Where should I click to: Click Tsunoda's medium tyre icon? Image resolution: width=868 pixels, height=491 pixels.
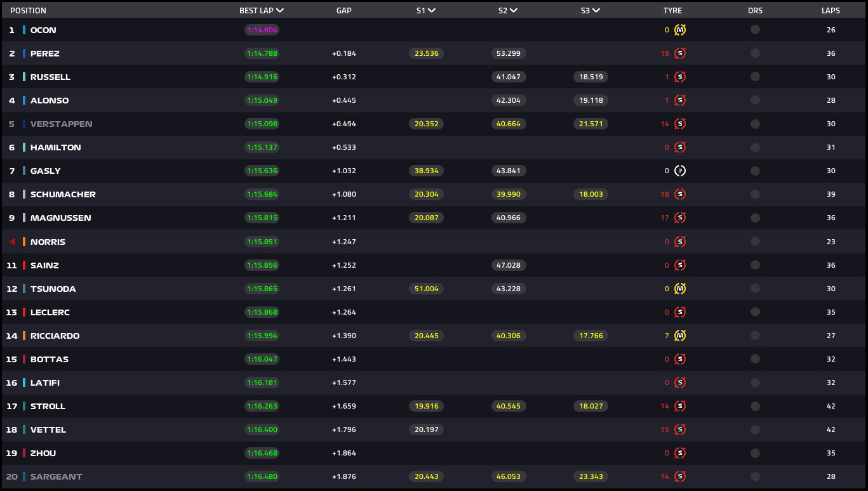pos(680,289)
